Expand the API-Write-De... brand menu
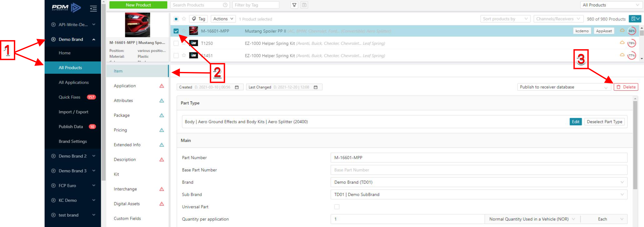This screenshot has width=644, height=227. (x=73, y=25)
